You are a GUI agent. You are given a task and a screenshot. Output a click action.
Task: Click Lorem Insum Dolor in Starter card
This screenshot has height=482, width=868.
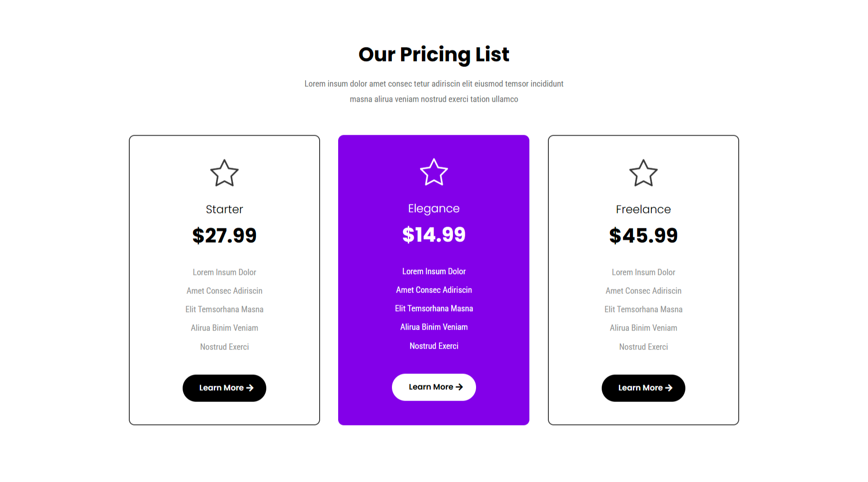[x=224, y=272]
